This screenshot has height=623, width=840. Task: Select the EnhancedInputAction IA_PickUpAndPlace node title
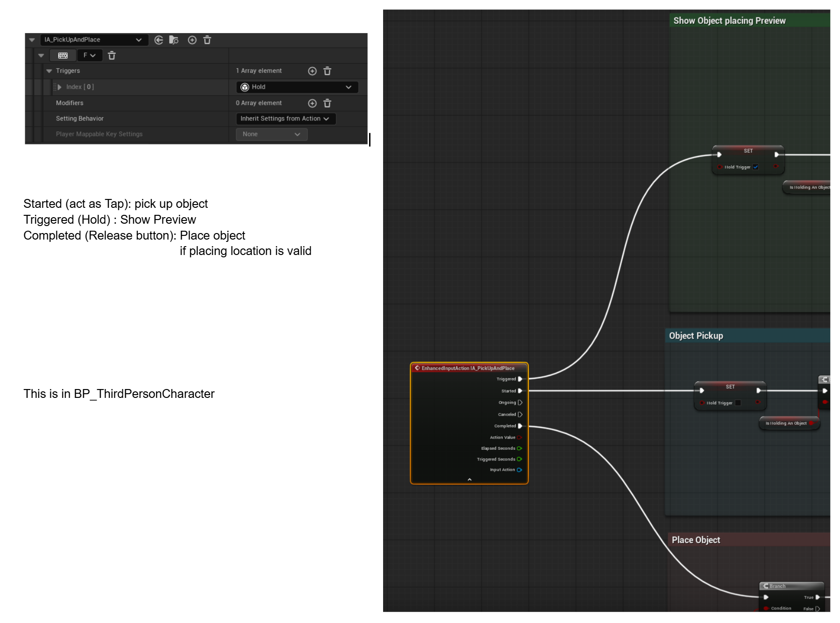tap(468, 368)
